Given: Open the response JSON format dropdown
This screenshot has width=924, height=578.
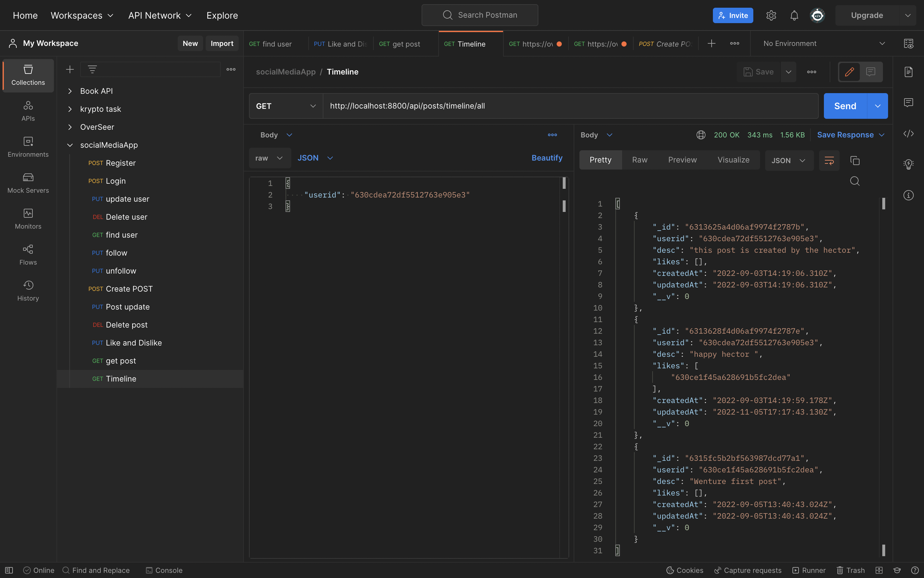Looking at the screenshot, I should pyautogui.click(x=789, y=161).
